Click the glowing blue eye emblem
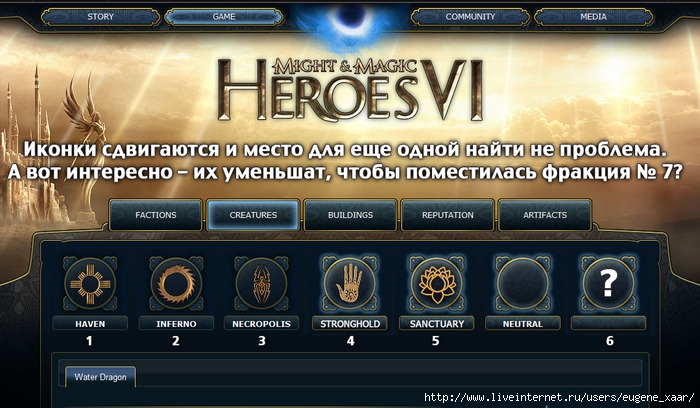Viewport: 700px width, 408px height. pyautogui.click(x=350, y=22)
